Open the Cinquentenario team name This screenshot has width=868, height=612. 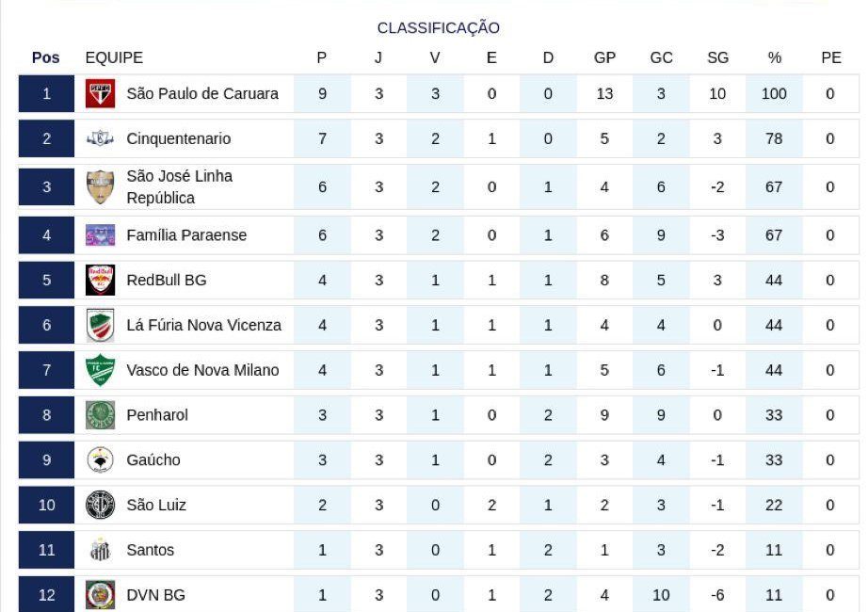[x=178, y=138]
